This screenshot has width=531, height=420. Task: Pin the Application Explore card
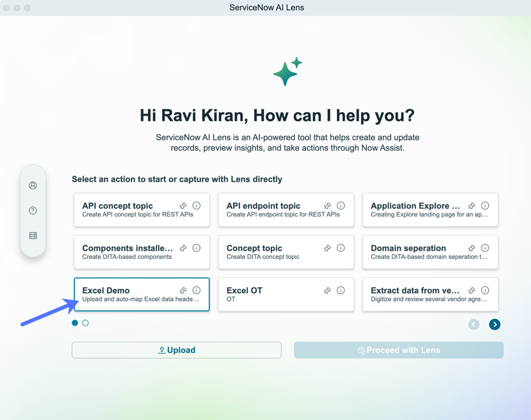pyautogui.click(x=472, y=206)
